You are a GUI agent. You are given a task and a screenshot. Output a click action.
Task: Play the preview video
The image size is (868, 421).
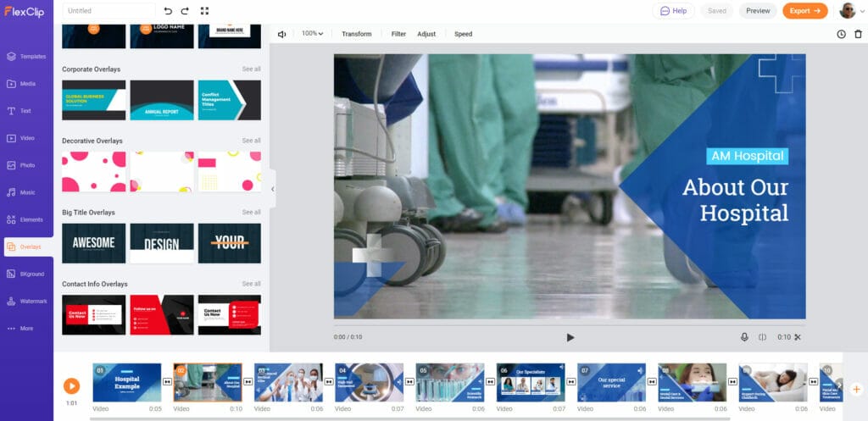tap(570, 337)
